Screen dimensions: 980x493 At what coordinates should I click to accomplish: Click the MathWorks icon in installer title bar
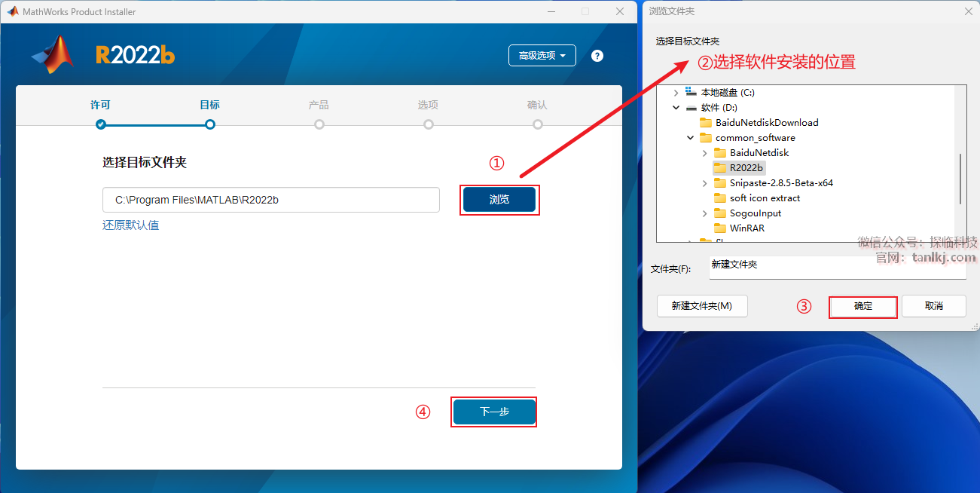[x=13, y=11]
